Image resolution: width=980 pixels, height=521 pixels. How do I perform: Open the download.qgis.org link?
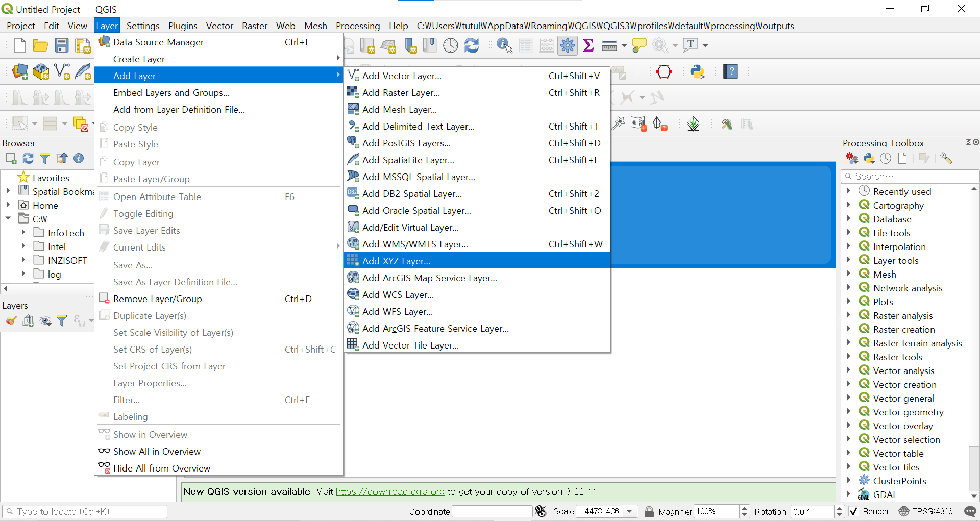[x=390, y=491]
